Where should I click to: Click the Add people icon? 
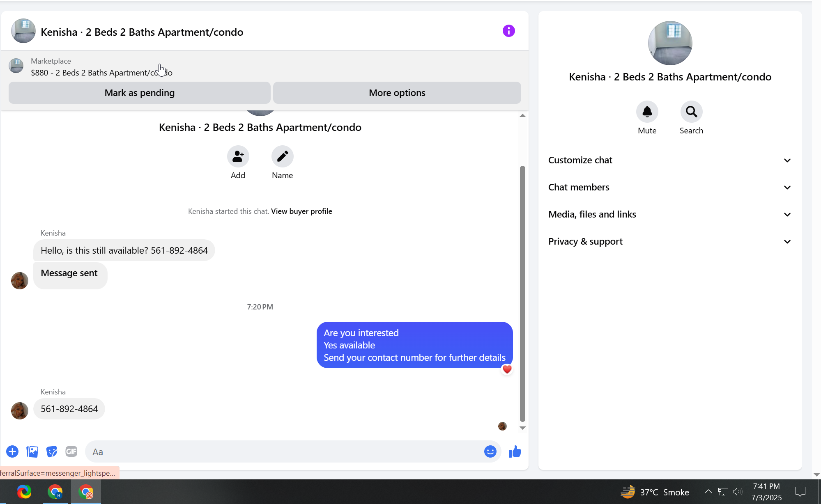(238, 156)
